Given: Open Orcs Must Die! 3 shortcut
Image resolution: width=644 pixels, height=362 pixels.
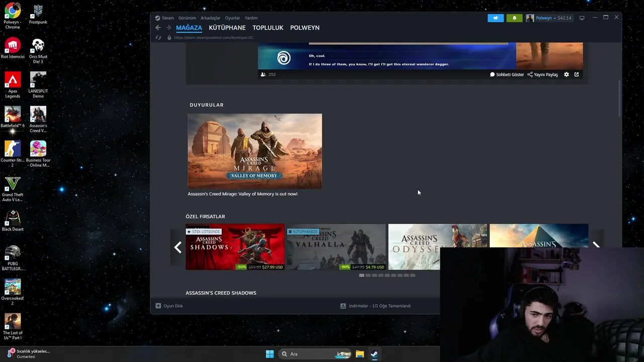Looking at the screenshot, I should click(x=38, y=51).
